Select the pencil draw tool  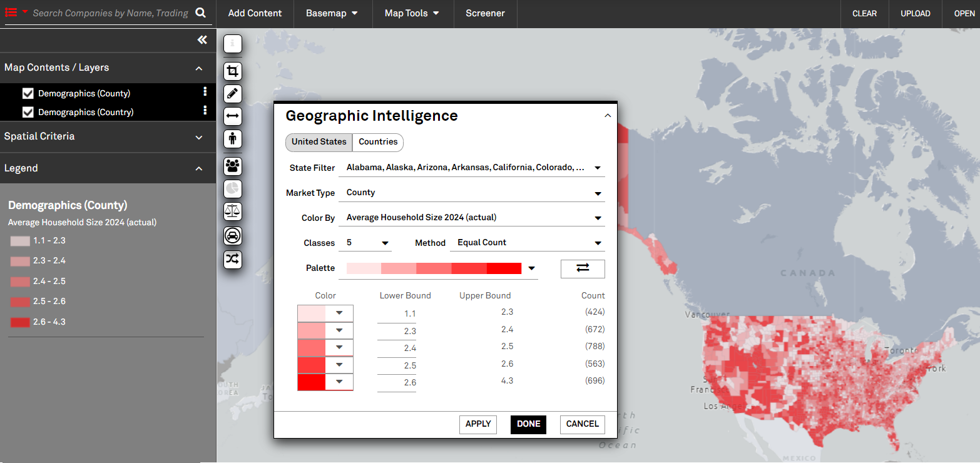click(x=233, y=94)
